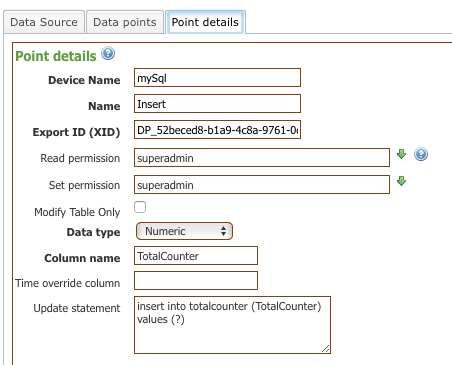The height and width of the screenshot is (365, 452).
Task: Click the Column name field TotalCounter
Action: pyautogui.click(x=196, y=256)
